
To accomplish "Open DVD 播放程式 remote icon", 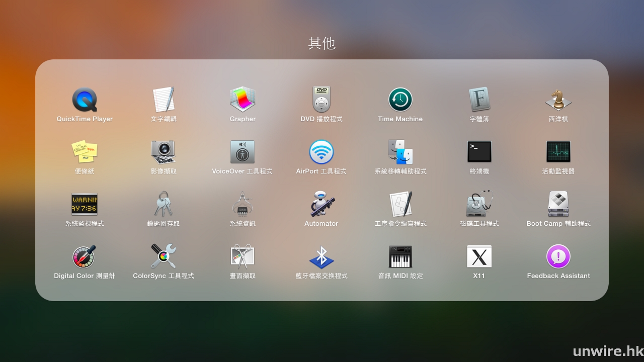I will point(321,100).
